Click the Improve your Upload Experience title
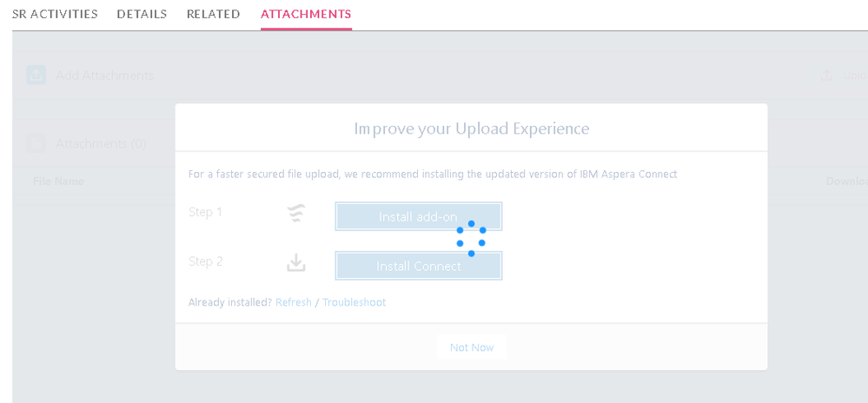Image resolution: width=868 pixels, height=403 pixels. pos(472,129)
